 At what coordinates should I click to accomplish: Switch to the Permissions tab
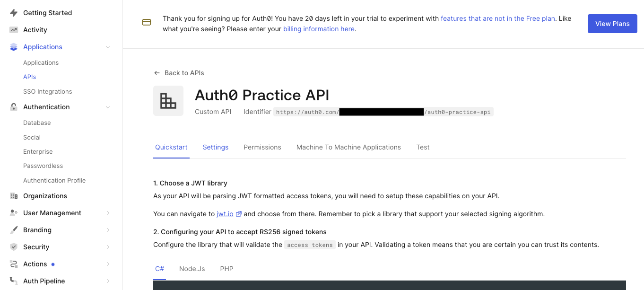(262, 147)
